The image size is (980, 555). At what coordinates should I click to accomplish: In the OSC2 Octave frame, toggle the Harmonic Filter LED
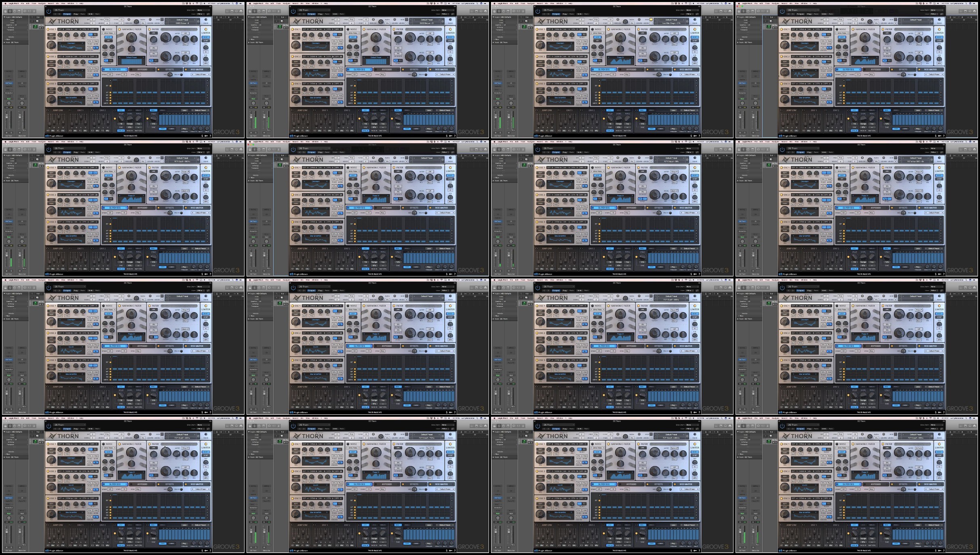(119, 30)
